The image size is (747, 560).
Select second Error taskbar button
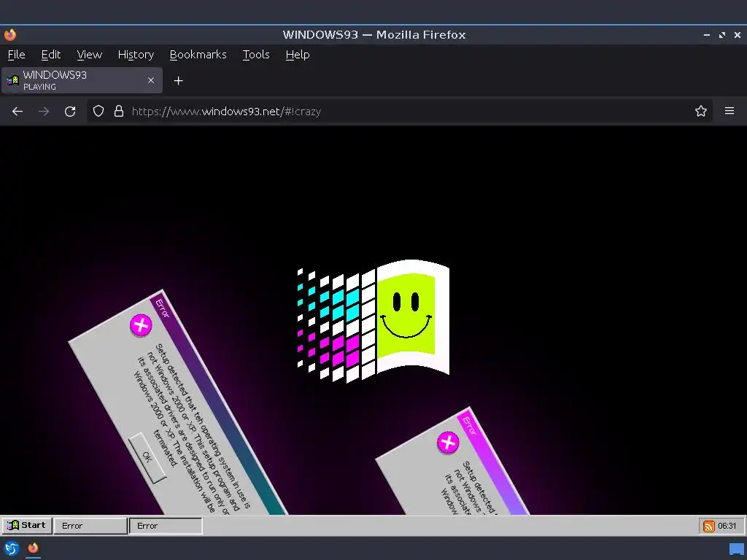coord(166,526)
